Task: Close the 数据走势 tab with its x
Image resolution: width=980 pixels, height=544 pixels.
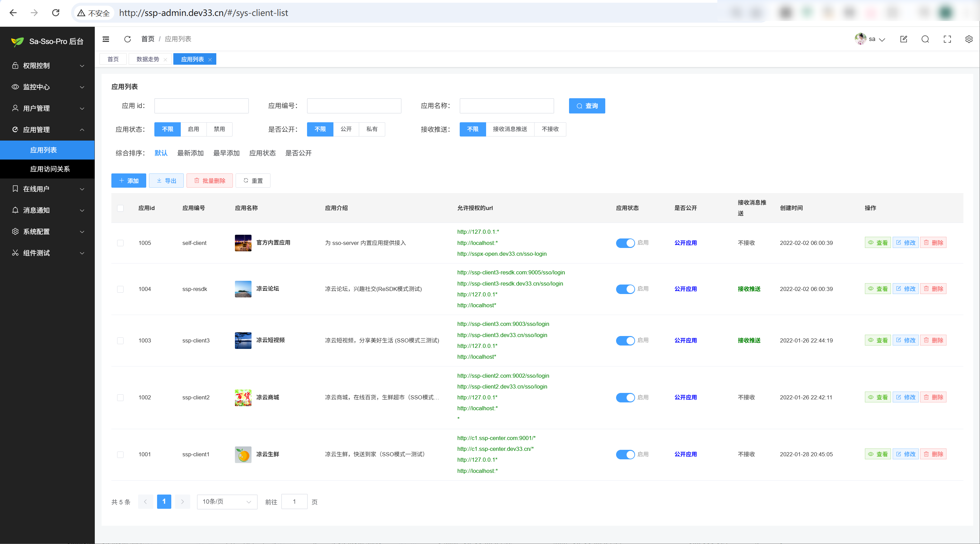Action: [165, 60]
